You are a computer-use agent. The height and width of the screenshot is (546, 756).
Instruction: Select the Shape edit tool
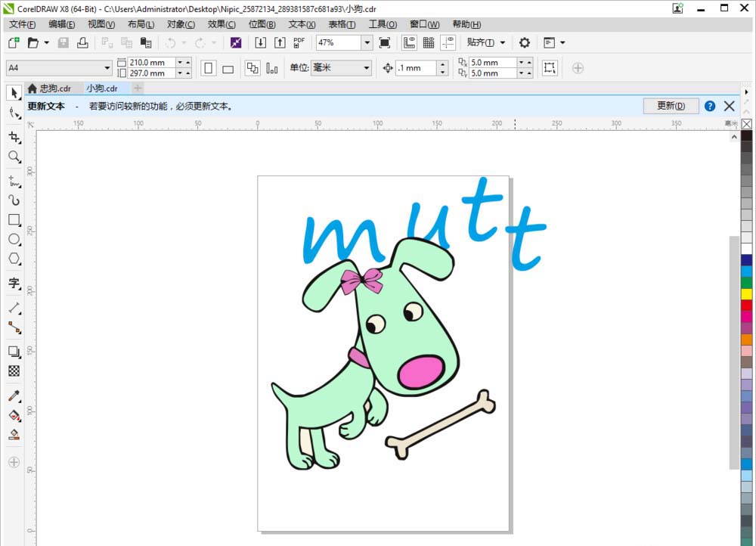point(14,114)
